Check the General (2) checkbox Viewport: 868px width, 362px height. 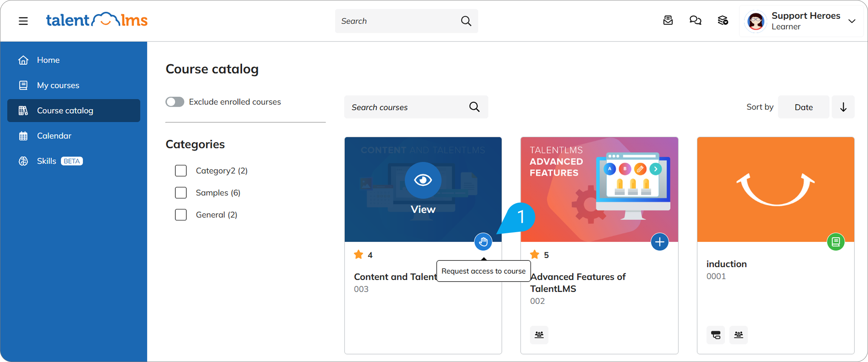click(x=181, y=215)
